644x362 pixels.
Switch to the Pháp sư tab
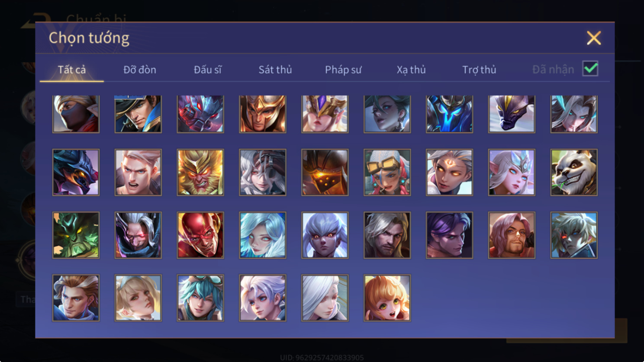click(x=343, y=70)
